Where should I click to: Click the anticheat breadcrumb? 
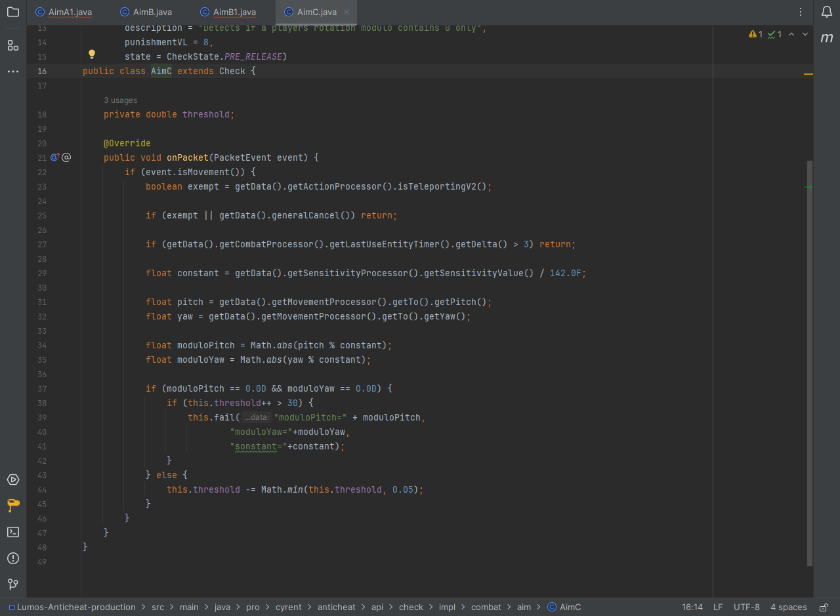pyautogui.click(x=338, y=607)
